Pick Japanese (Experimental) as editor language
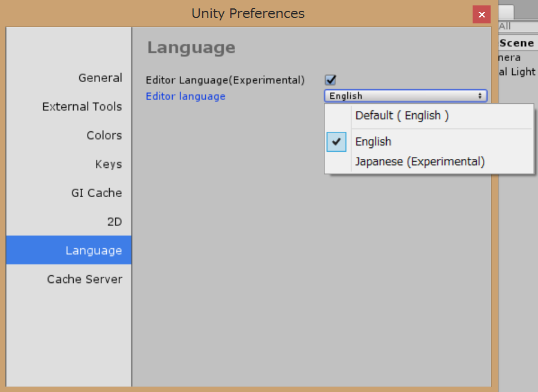 (429, 161)
